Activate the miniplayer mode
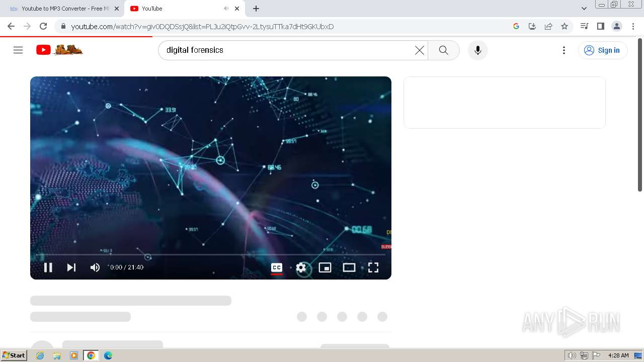644x362 pixels. tap(325, 267)
